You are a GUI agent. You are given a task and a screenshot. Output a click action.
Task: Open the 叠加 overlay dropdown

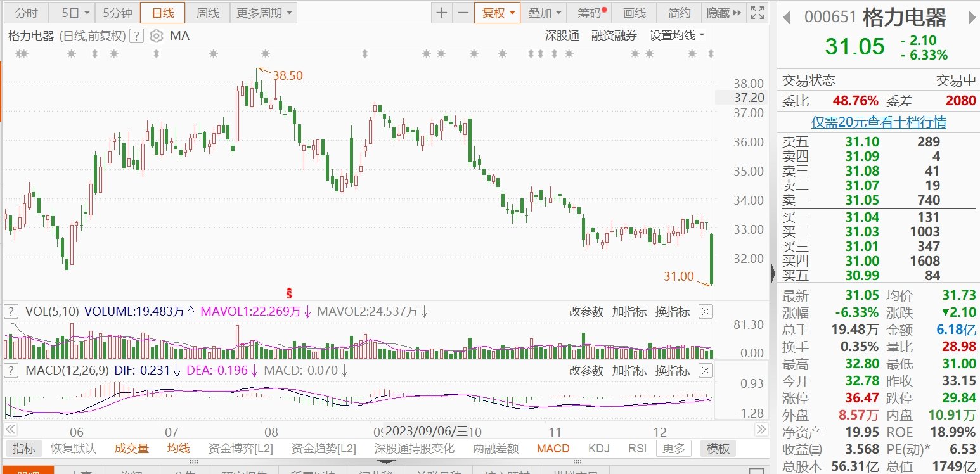click(x=545, y=13)
